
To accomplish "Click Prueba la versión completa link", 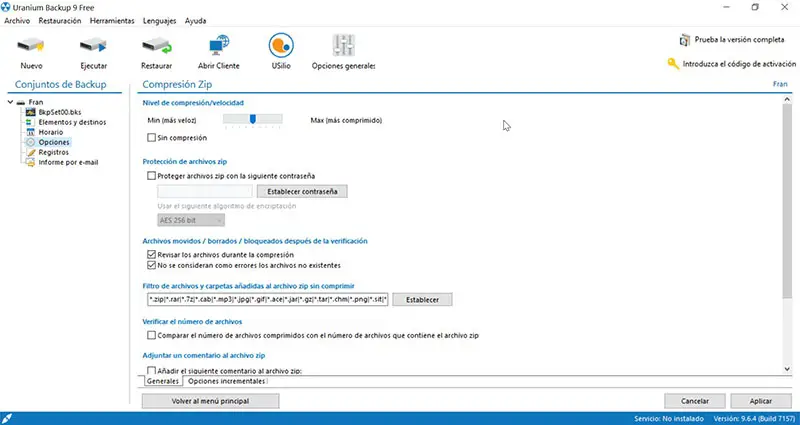I will pos(739,39).
